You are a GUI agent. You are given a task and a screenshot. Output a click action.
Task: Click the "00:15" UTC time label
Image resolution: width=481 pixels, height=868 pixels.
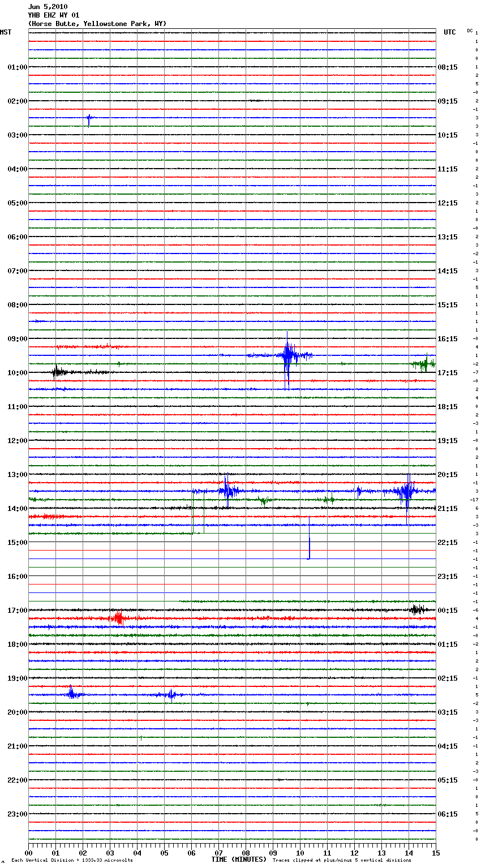(448, 610)
